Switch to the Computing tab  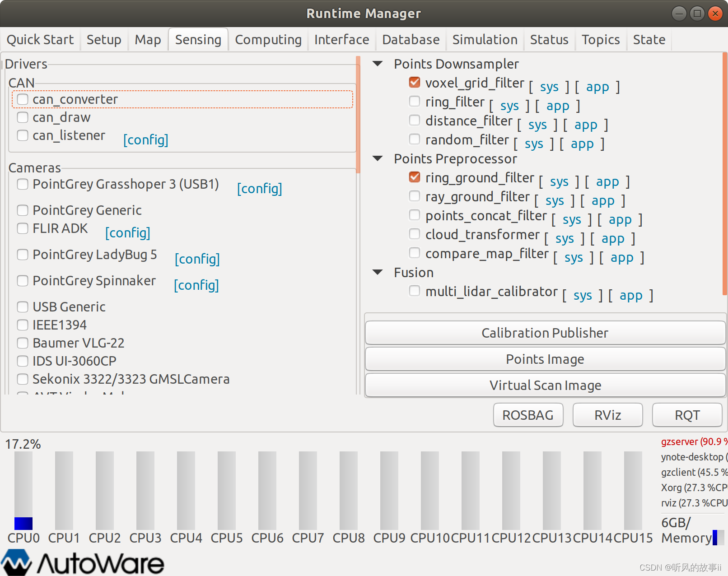pyautogui.click(x=268, y=40)
